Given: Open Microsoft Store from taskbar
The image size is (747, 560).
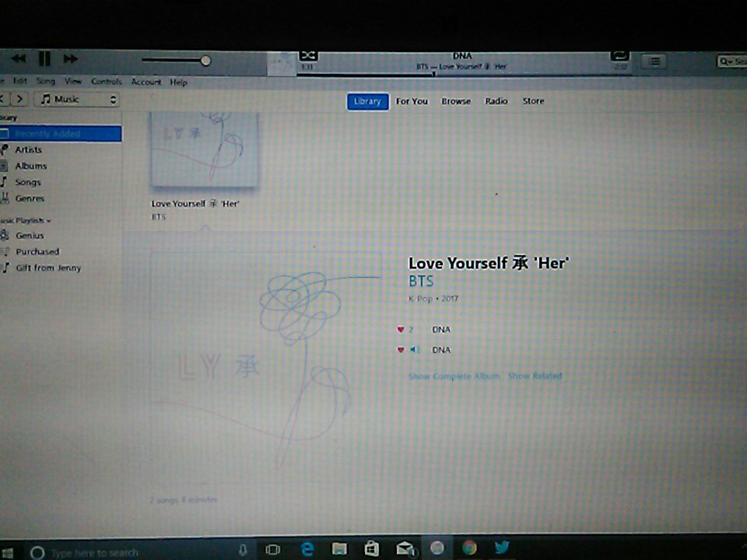Looking at the screenshot, I should click(372, 549).
